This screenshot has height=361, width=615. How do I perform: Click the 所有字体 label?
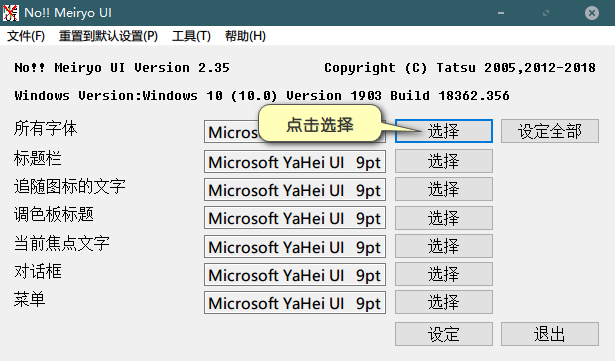pos(45,128)
